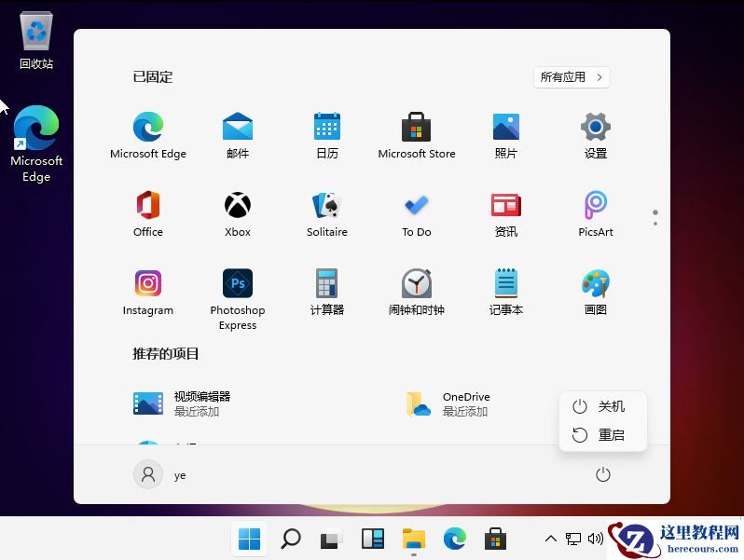This screenshot has height=560, width=744.
Task: Open the Instagram app
Action: 148,292
